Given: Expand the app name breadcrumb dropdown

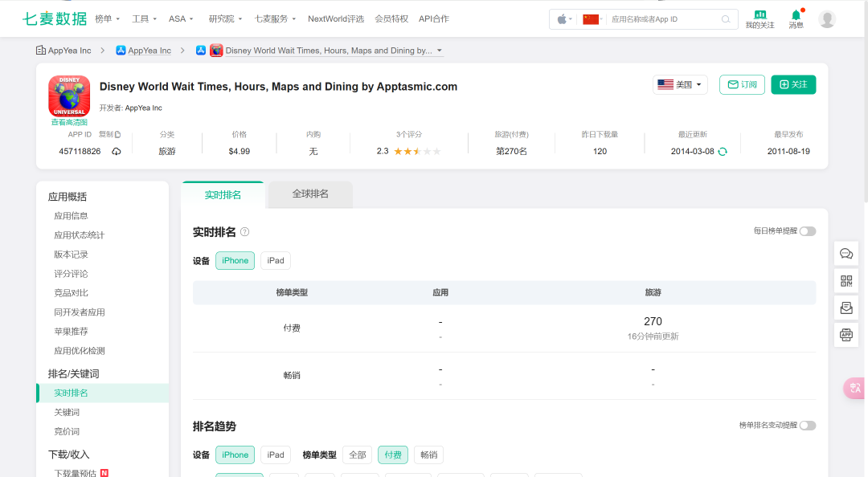Looking at the screenshot, I should coord(440,51).
